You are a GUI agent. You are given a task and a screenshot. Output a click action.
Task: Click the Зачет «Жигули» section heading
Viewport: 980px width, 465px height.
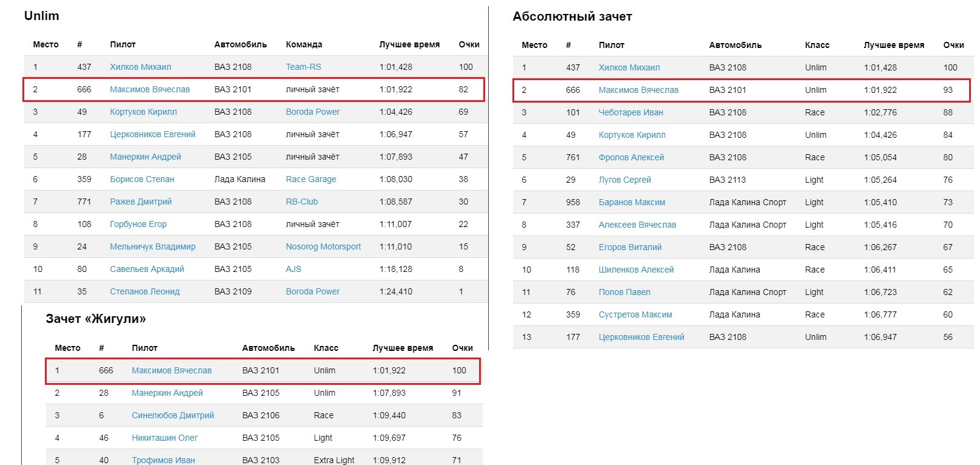[x=96, y=319]
